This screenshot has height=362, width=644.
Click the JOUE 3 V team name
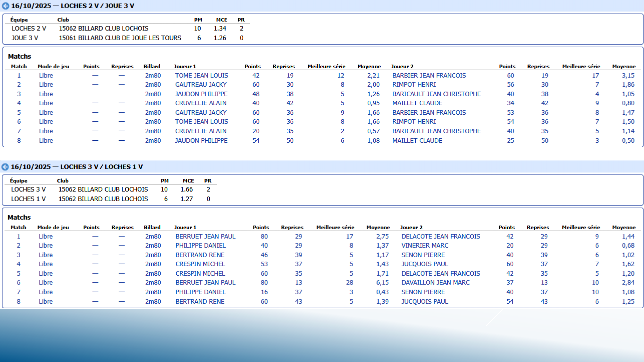pos(25,38)
